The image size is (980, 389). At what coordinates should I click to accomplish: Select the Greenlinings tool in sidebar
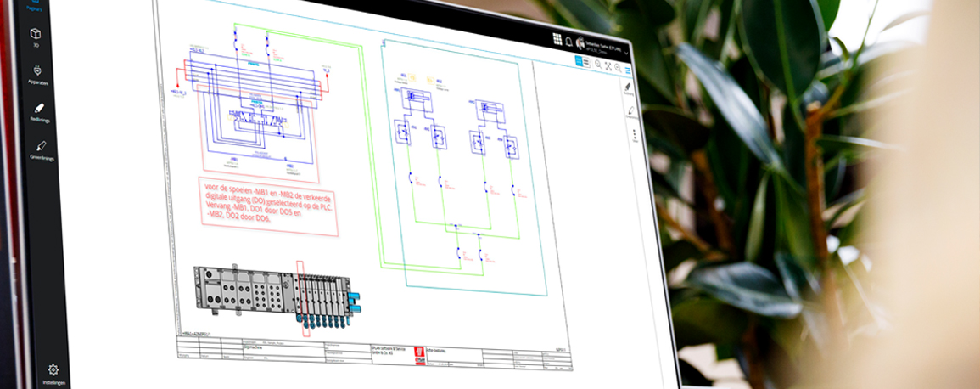point(41,148)
